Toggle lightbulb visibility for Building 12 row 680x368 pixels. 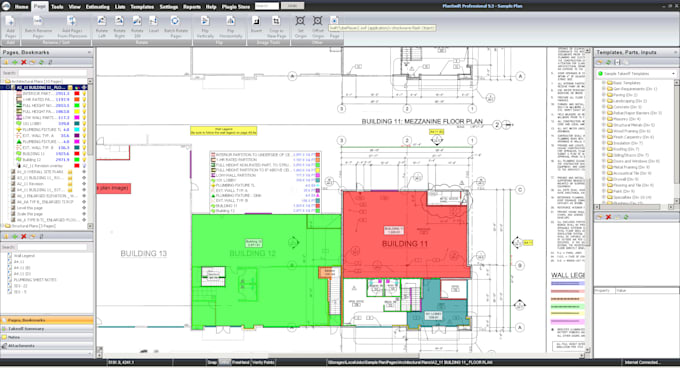point(84,160)
